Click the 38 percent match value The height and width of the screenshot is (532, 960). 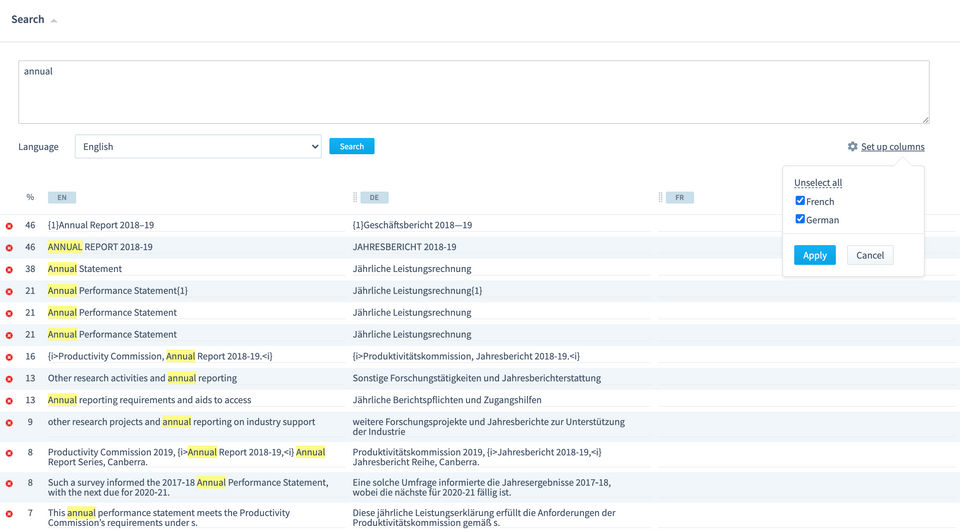[30, 268]
